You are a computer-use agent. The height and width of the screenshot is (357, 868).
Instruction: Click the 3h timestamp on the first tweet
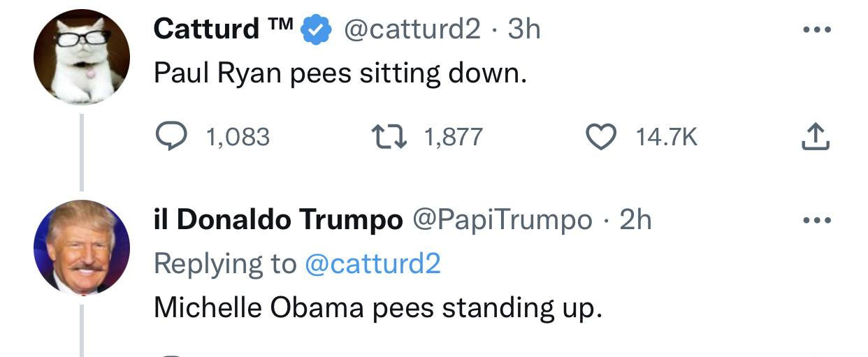click(523, 29)
